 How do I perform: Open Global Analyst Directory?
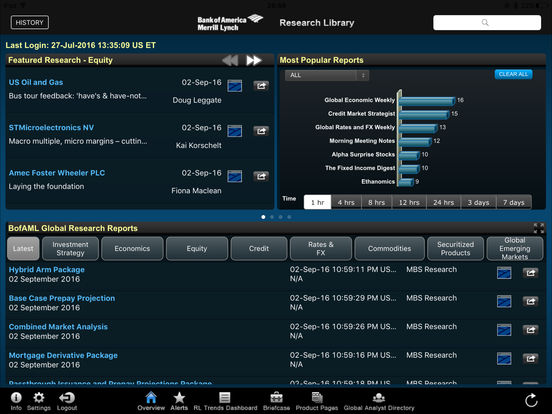(x=379, y=401)
